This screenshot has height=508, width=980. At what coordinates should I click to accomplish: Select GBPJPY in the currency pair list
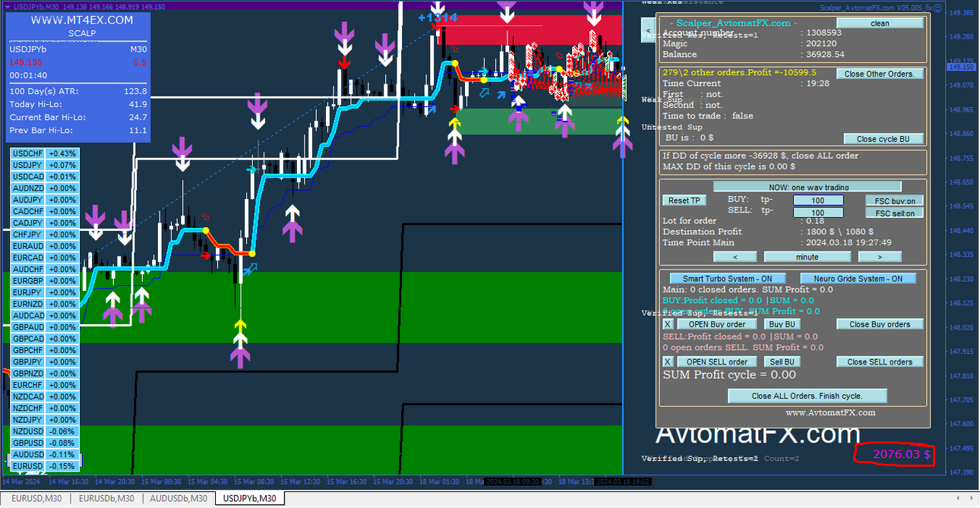(x=28, y=362)
